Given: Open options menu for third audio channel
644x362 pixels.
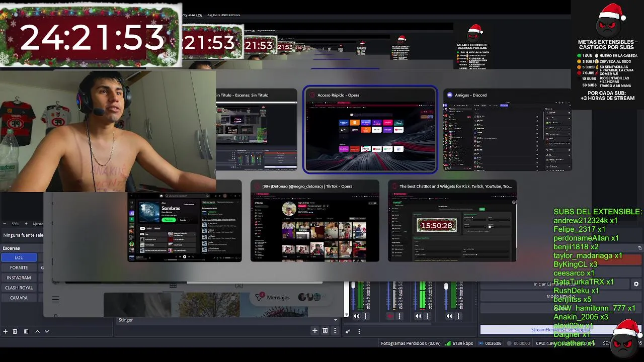Looking at the screenshot, I should pos(427,316).
